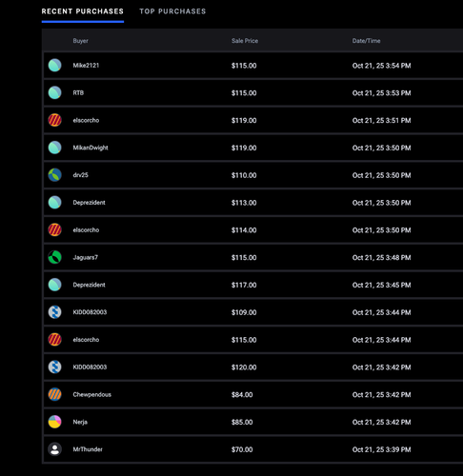Viewport: 463px width, 476px height.
Task: Select the KIDD082003 $120.00 purchase row
Action: coord(253,367)
